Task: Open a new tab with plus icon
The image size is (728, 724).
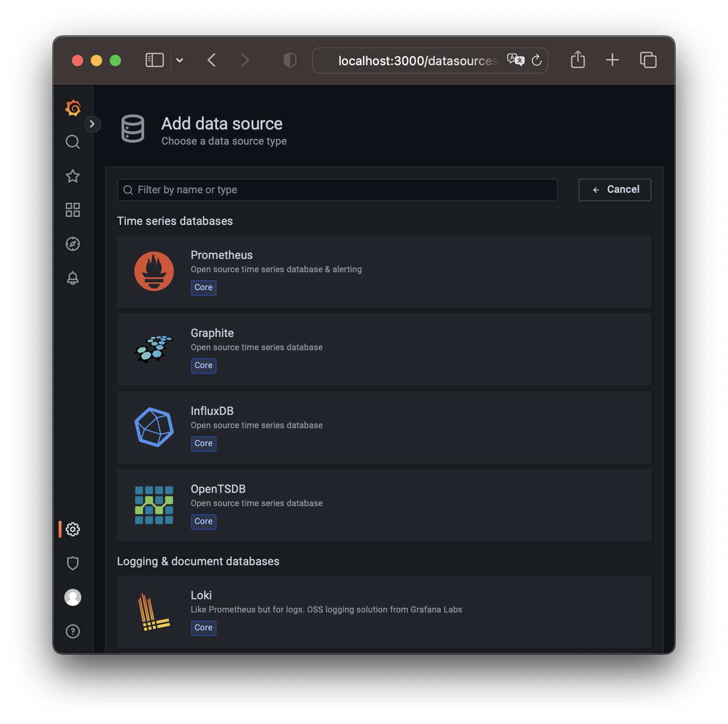Action: coord(612,60)
